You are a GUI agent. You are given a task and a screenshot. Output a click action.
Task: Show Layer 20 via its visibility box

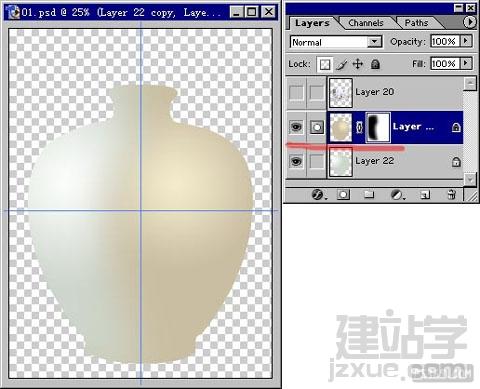pos(296,92)
